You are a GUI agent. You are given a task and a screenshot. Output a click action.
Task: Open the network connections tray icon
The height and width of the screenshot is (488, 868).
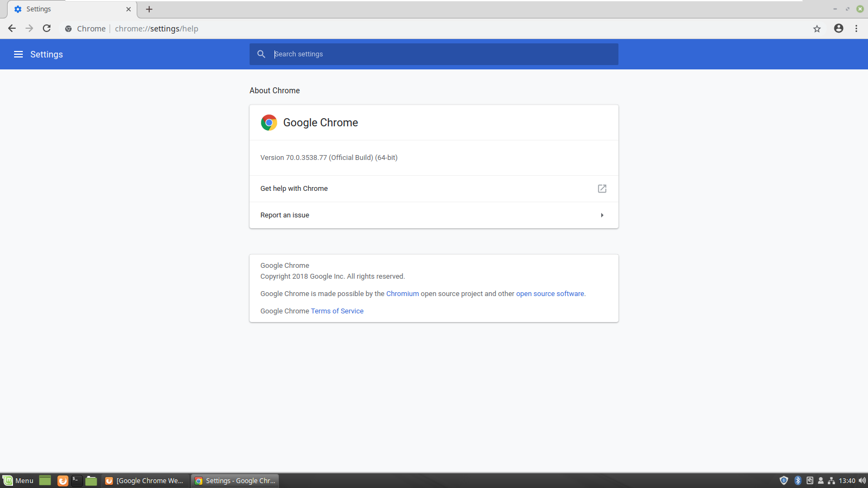[831, 480]
